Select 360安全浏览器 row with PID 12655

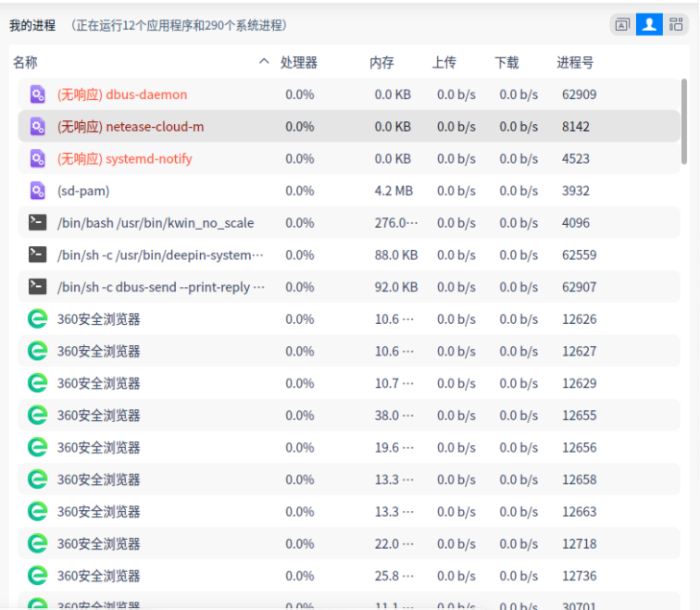tap(349, 416)
